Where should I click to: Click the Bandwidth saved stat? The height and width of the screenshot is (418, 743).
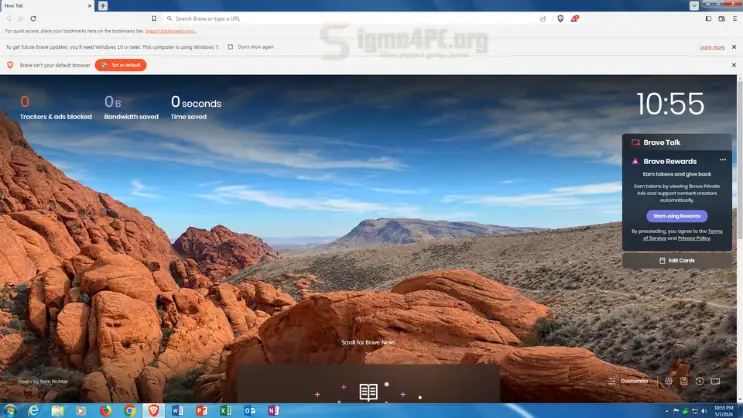(x=131, y=108)
